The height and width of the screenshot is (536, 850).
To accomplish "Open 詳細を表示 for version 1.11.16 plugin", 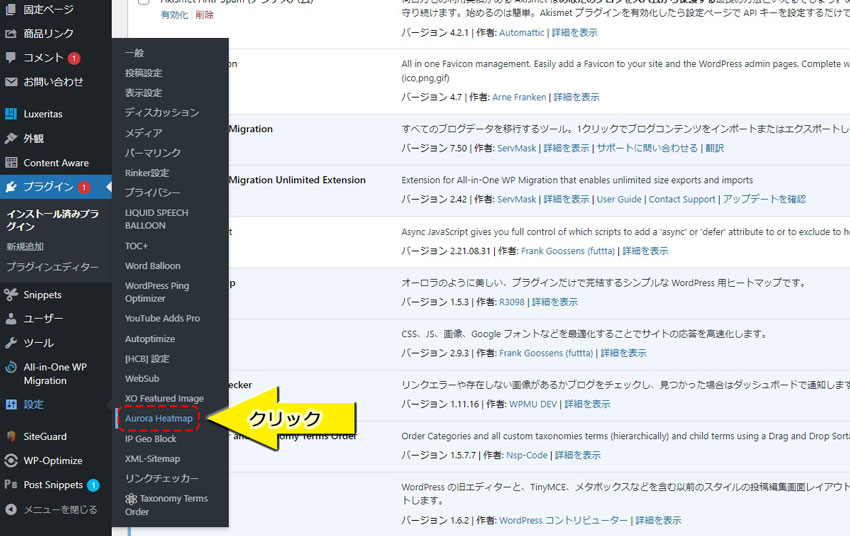I will (588, 404).
